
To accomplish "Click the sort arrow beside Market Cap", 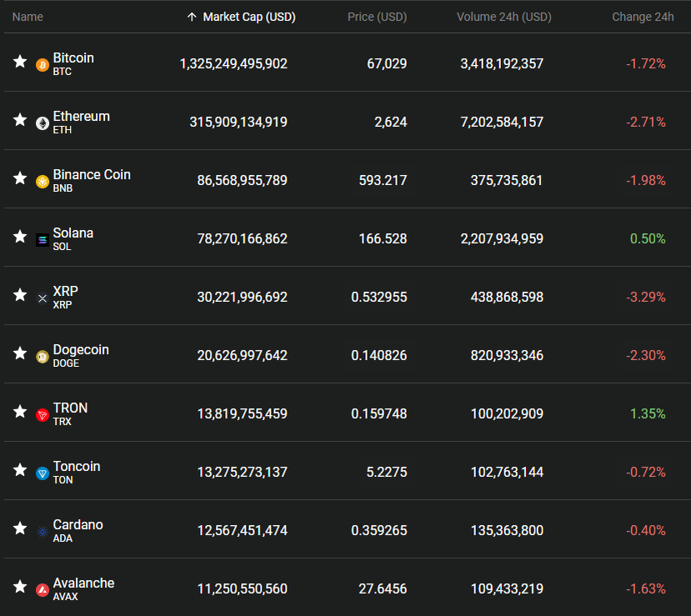I will point(192,17).
